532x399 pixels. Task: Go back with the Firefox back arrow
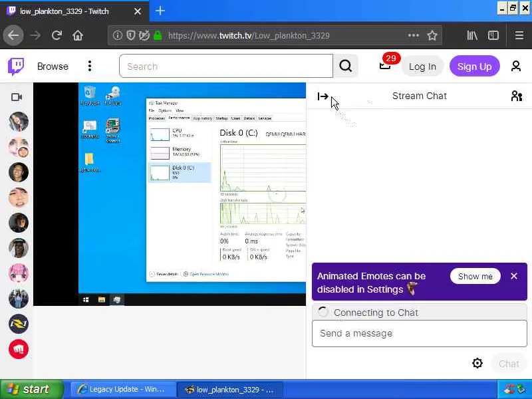tap(13, 35)
